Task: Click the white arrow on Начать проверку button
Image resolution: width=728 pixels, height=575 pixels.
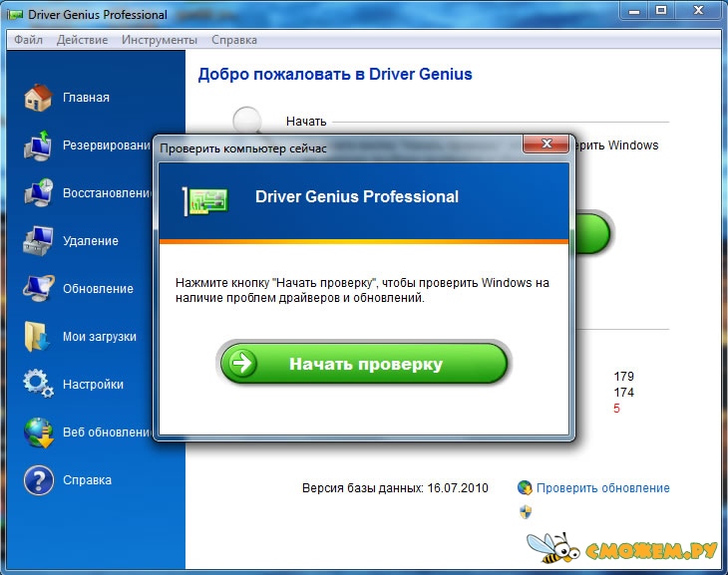Action: point(242,363)
